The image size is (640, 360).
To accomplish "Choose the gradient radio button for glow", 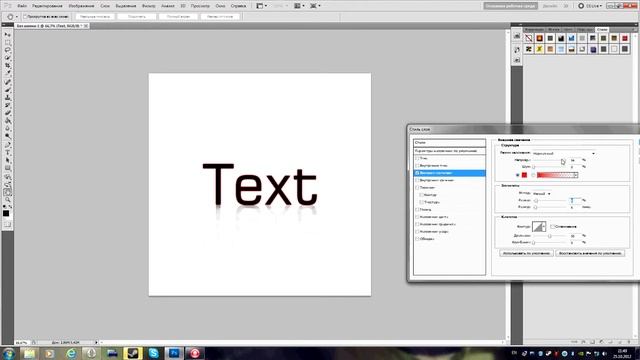I will coord(533,175).
